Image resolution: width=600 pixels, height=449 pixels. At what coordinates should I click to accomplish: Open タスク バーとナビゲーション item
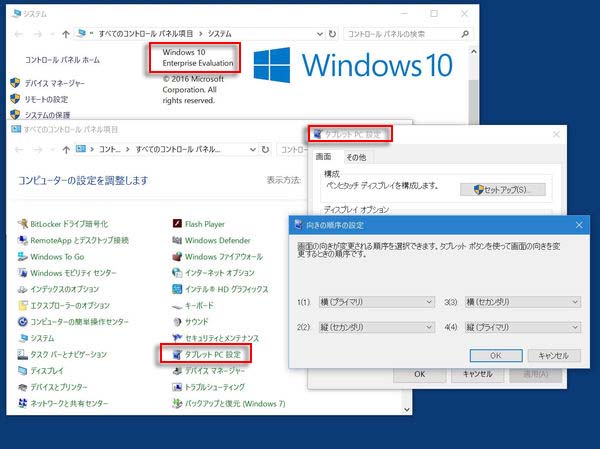point(62,354)
